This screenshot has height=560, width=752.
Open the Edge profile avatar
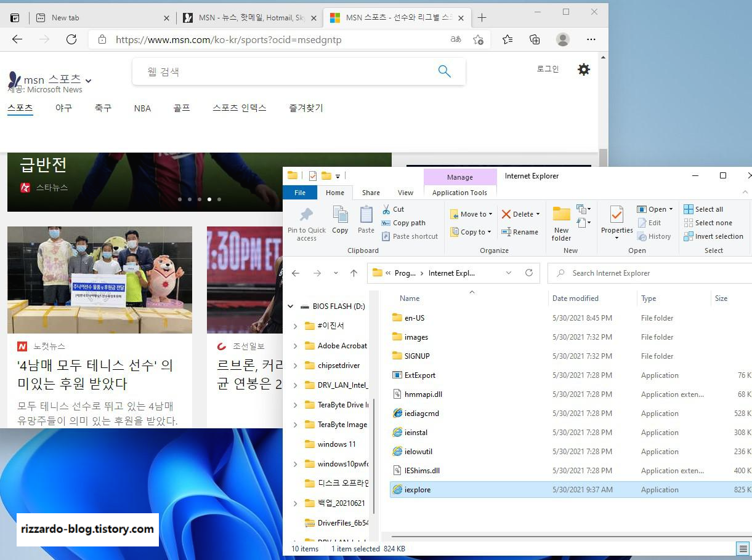563,39
